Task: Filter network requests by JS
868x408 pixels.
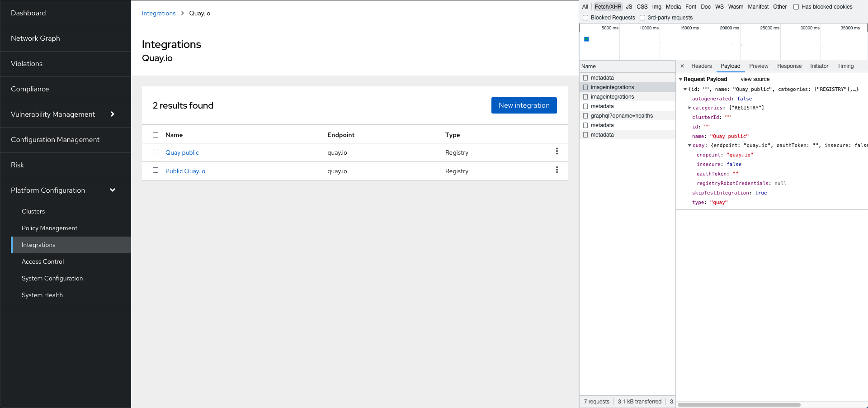Action: point(629,7)
